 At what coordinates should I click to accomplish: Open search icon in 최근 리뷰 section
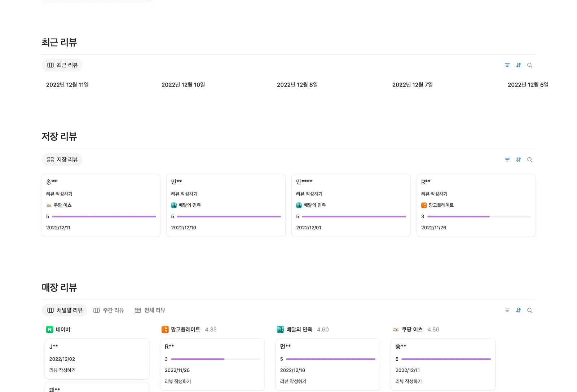click(x=529, y=65)
